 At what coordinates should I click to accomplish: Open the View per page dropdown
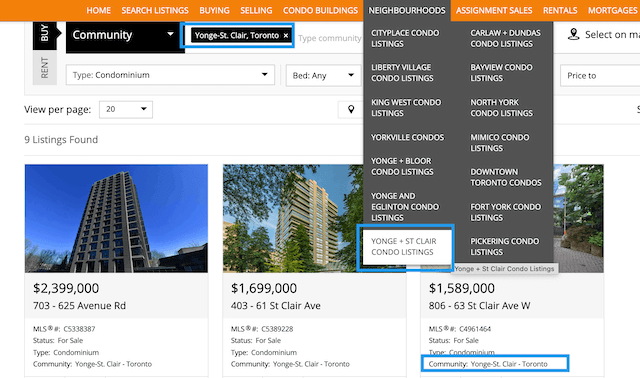(x=126, y=109)
